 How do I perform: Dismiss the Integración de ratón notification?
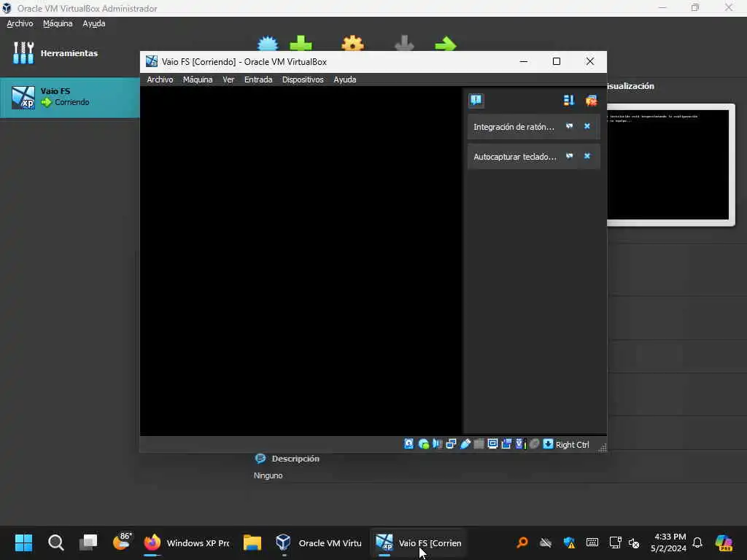tap(587, 126)
